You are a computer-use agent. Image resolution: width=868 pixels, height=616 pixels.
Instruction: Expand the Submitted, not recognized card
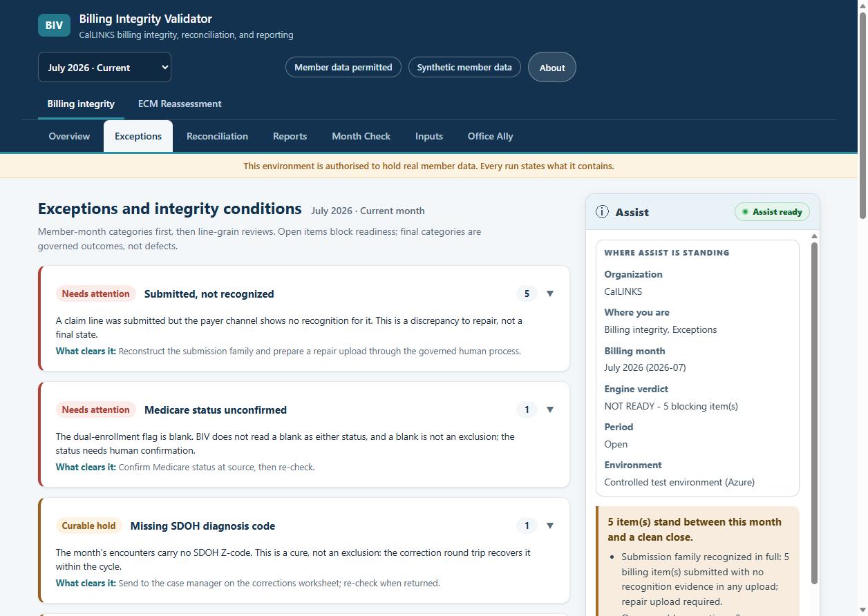pos(550,293)
